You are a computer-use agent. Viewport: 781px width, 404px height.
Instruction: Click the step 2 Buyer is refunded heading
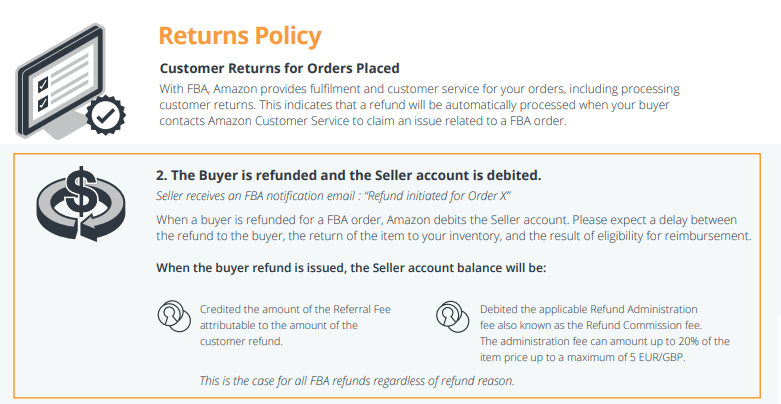click(349, 175)
